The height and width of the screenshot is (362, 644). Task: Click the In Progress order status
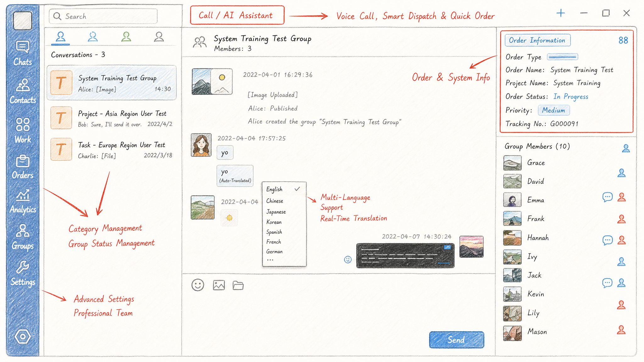(x=571, y=97)
